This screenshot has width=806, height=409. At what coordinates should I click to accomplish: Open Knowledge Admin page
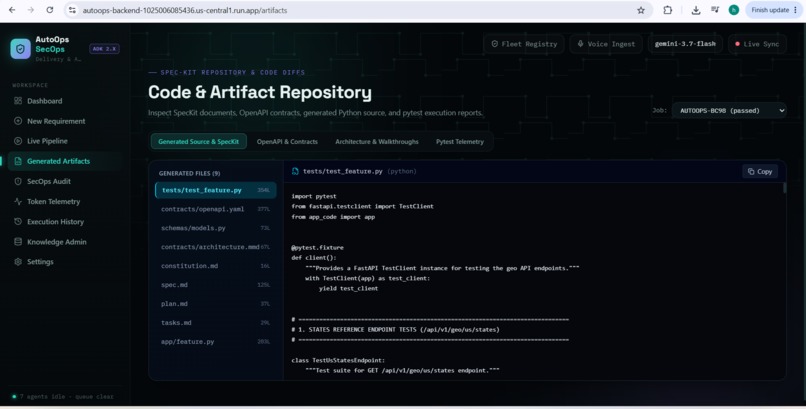pos(65,241)
